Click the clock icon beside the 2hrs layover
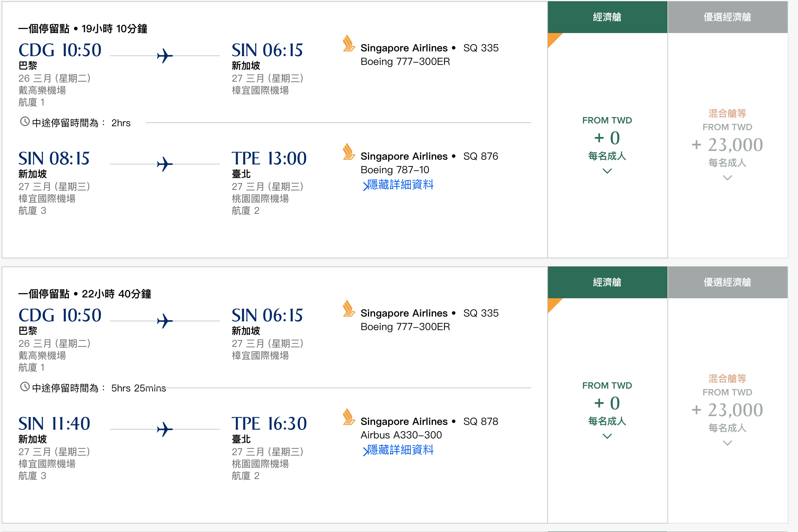Viewport: 798px width, 532px height. (x=24, y=122)
